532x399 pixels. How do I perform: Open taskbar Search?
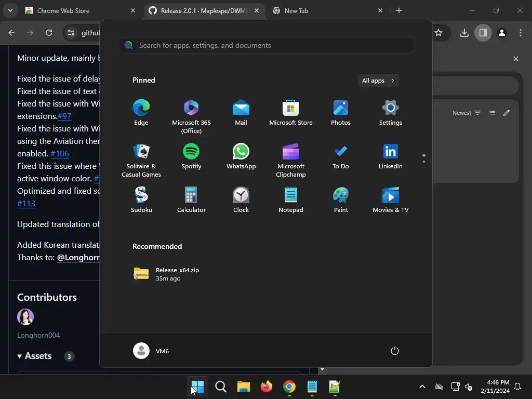coord(220,387)
